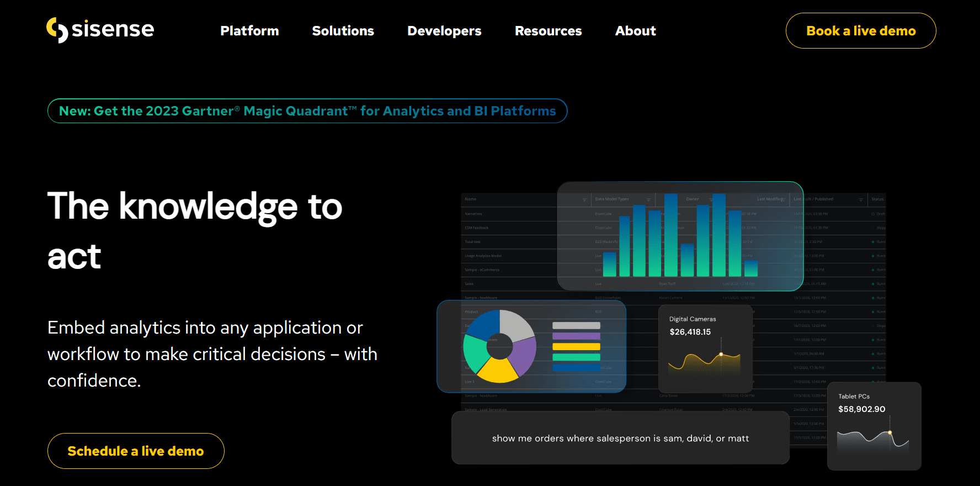Open the Platform menu
Screen dimensions: 980x486
click(x=249, y=31)
